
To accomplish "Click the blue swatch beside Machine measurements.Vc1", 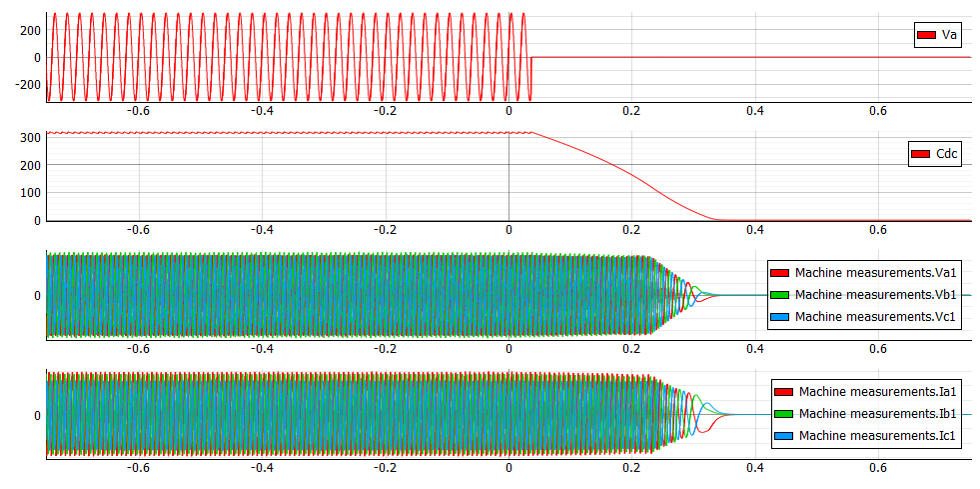I will [x=778, y=316].
